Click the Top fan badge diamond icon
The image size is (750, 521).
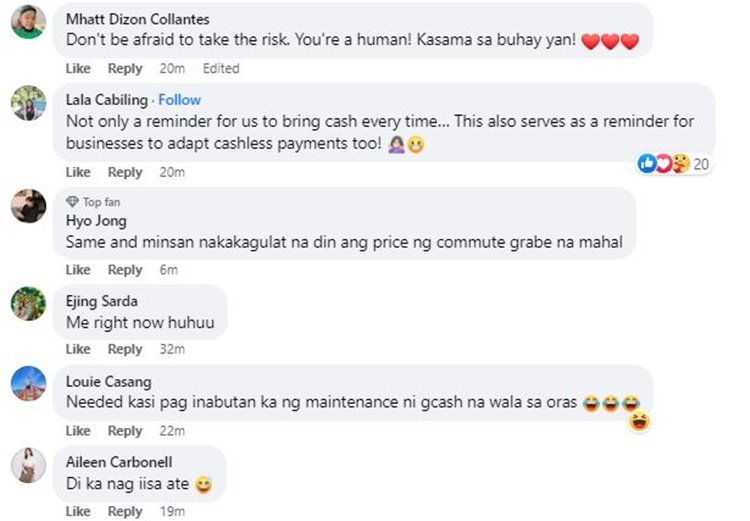pyautogui.click(x=72, y=202)
